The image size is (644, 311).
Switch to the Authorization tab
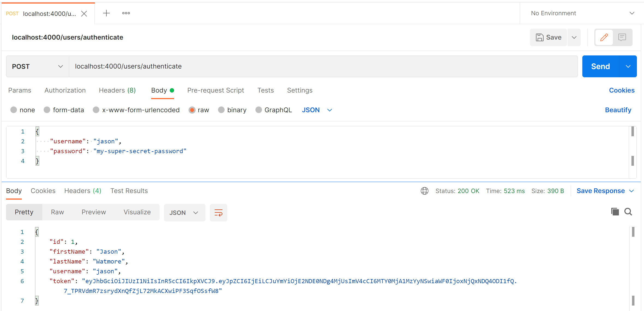click(65, 90)
